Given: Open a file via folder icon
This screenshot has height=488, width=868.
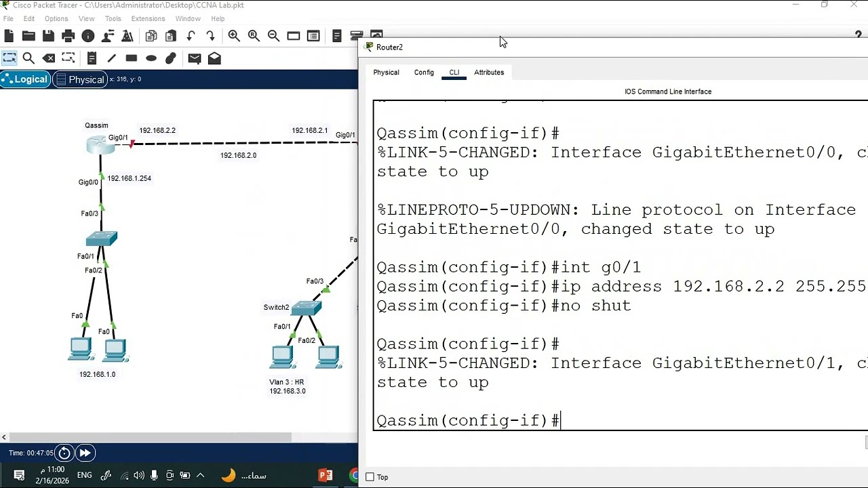Looking at the screenshot, I should tap(28, 36).
